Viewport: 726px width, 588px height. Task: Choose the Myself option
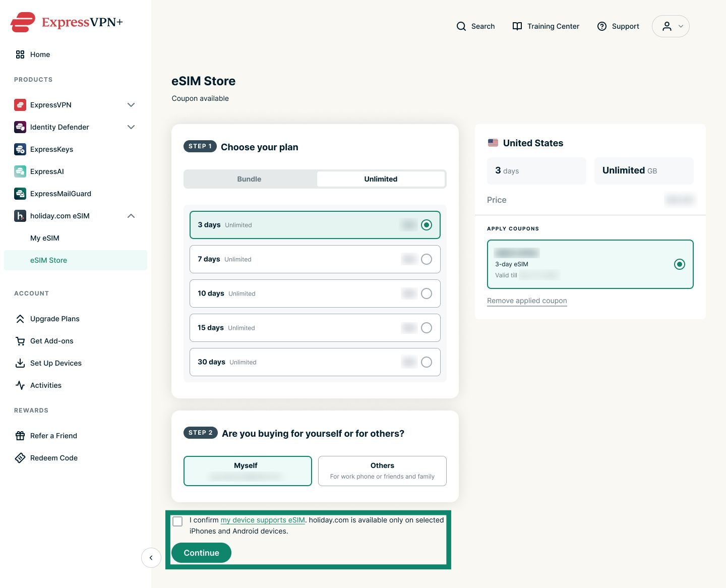(248, 471)
